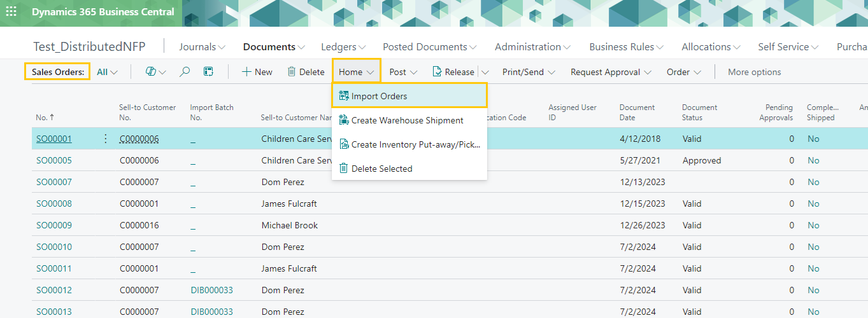Click the plus New icon
The height and width of the screenshot is (318, 868).
click(246, 72)
